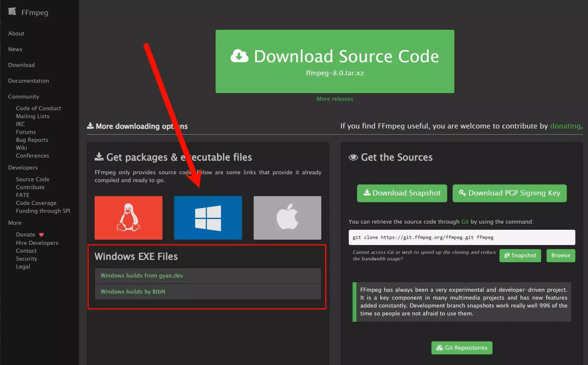The height and width of the screenshot is (365, 588).
Task: Open the Contact link
Action: pos(26,251)
